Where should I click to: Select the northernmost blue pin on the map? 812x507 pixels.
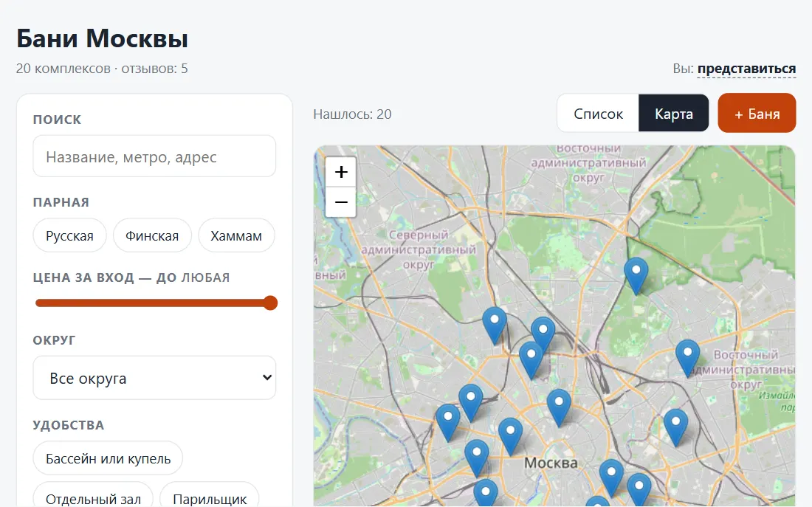(636, 277)
